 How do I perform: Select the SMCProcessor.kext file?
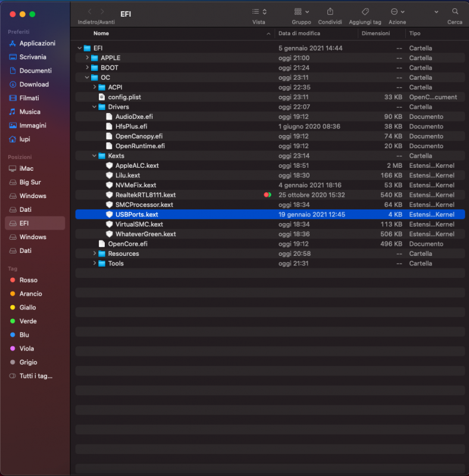pyautogui.click(x=144, y=205)
